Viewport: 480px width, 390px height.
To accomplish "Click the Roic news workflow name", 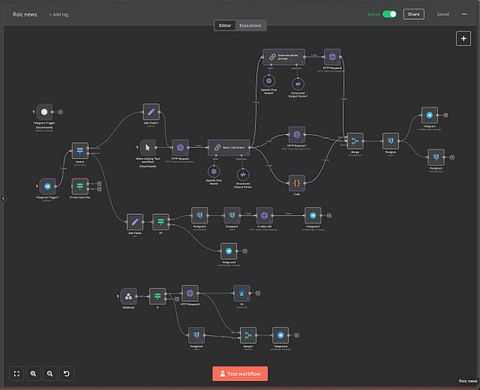I will pyautogui.click(x=25, y=14).
